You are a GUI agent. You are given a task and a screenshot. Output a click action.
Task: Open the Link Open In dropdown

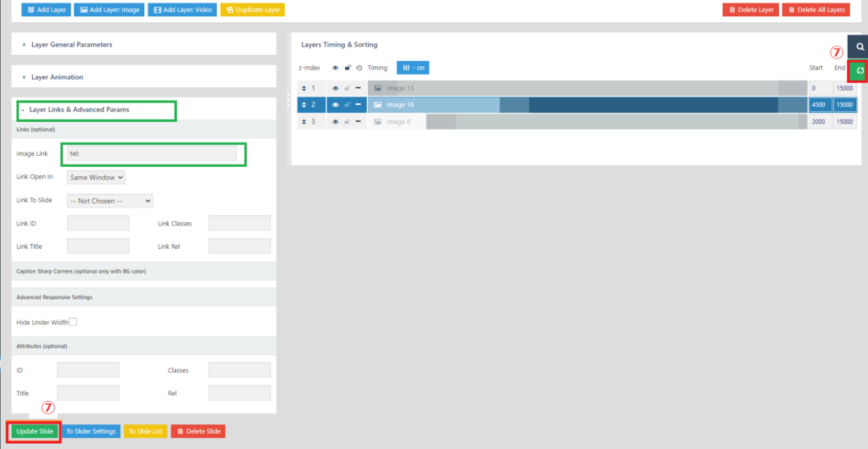[96, 177]
